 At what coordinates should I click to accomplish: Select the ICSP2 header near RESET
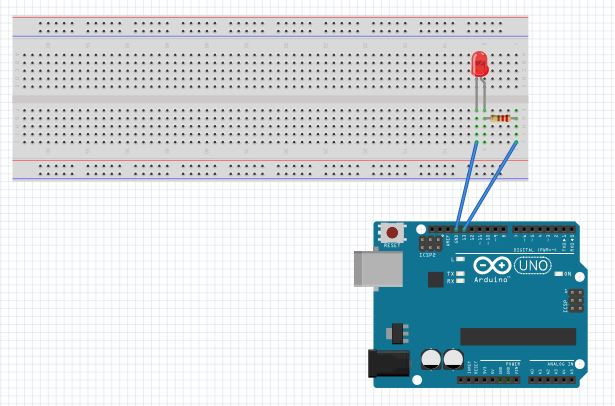430,243
